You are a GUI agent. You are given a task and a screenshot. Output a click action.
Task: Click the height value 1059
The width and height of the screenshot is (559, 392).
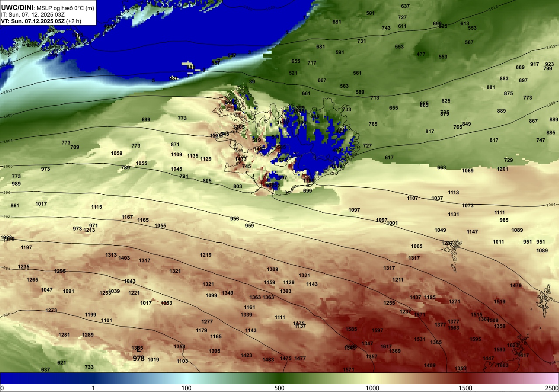click(x=117, y=153)
